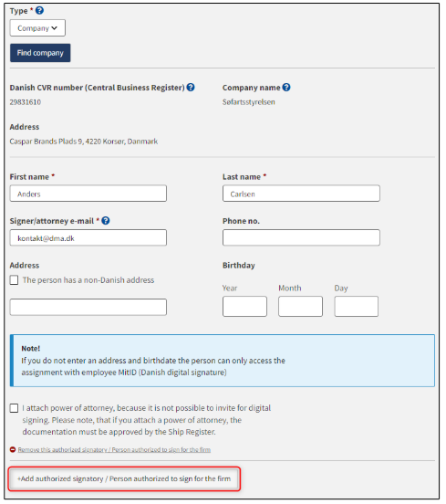Focus the First name field

(x=88, y=194)
